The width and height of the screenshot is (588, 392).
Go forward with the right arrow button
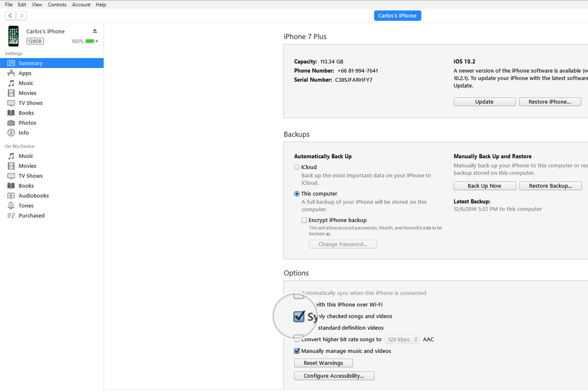[x=22, y=16]
